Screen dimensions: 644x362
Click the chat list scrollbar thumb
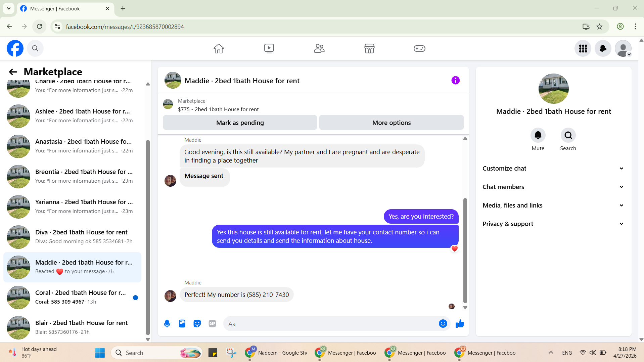pos(148,237)
